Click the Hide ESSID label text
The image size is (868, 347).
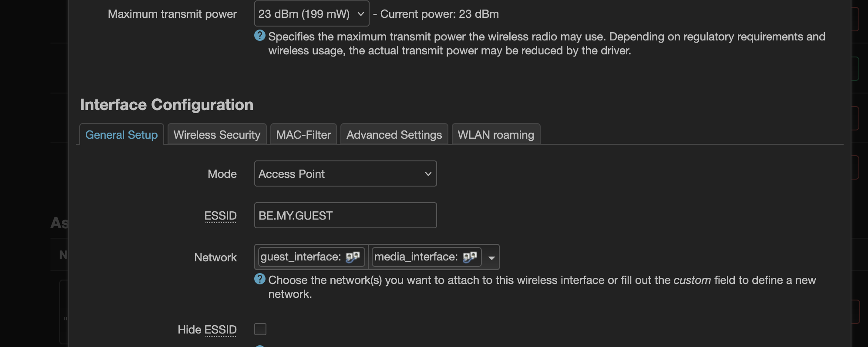(207, 330)
